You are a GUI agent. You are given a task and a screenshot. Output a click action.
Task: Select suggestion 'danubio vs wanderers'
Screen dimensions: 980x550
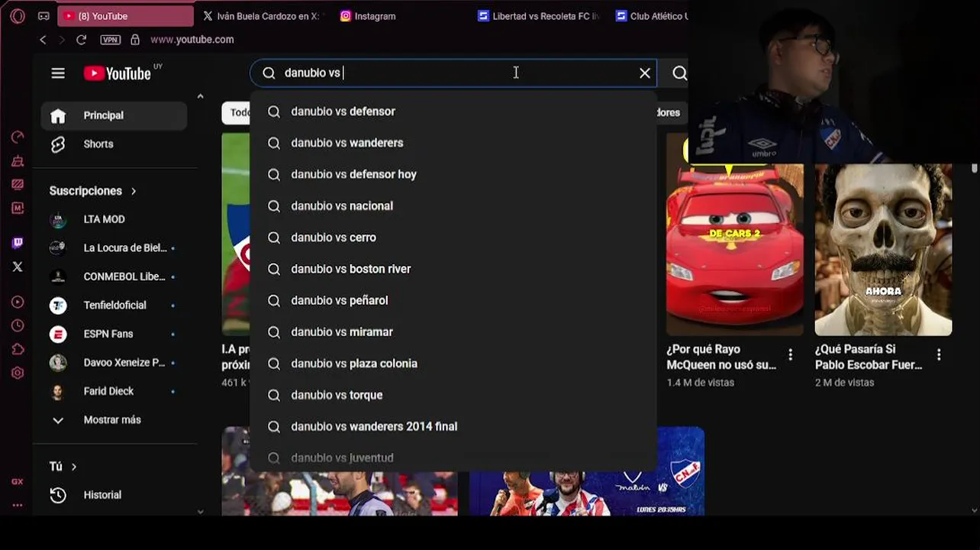point(453,143)
